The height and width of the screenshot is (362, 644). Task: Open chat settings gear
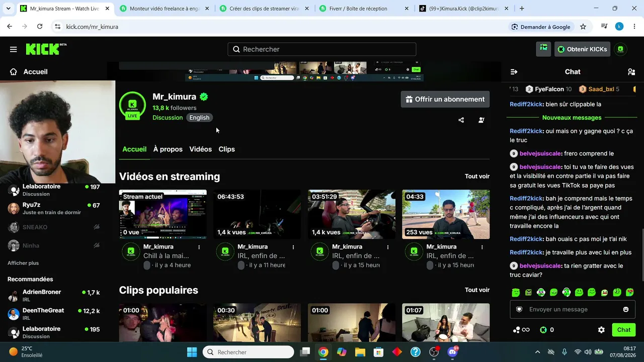pos(601,330)
